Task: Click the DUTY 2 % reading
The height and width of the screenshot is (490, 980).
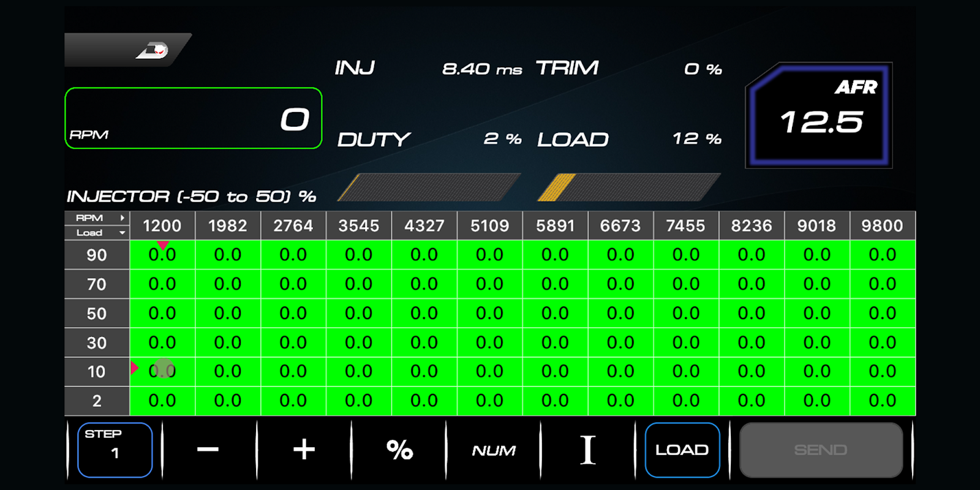Action: coord(429,139)
